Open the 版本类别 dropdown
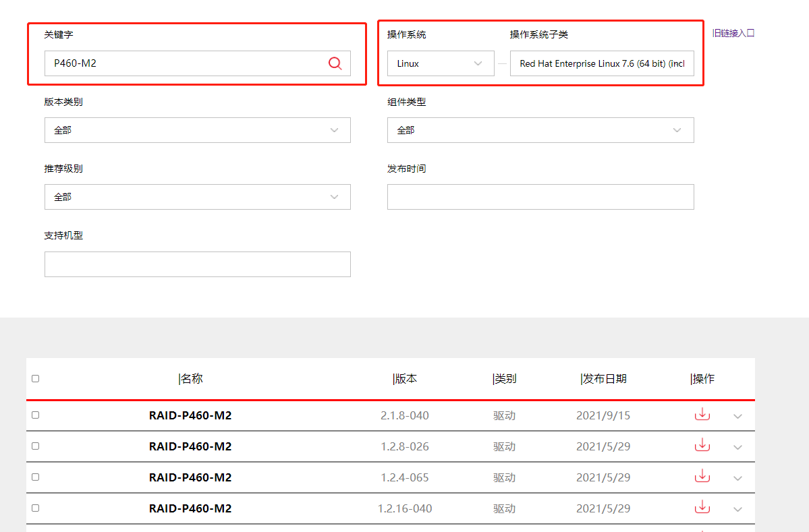The image size is (809, 532). [x=197, y=130]
